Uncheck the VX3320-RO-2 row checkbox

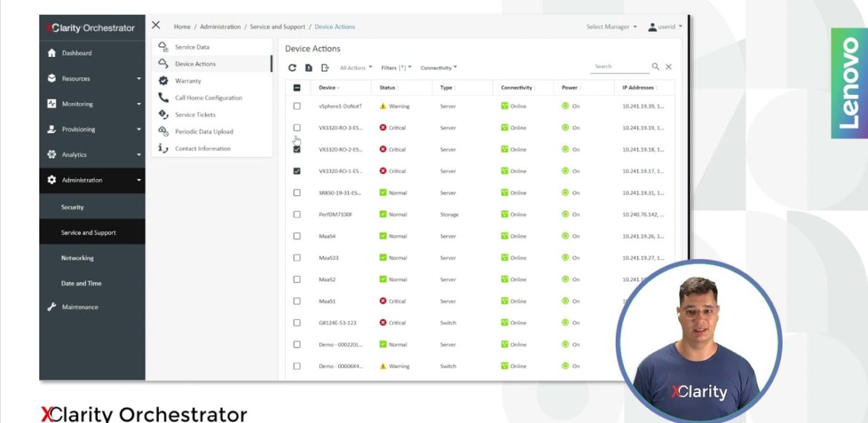[297, 149]
